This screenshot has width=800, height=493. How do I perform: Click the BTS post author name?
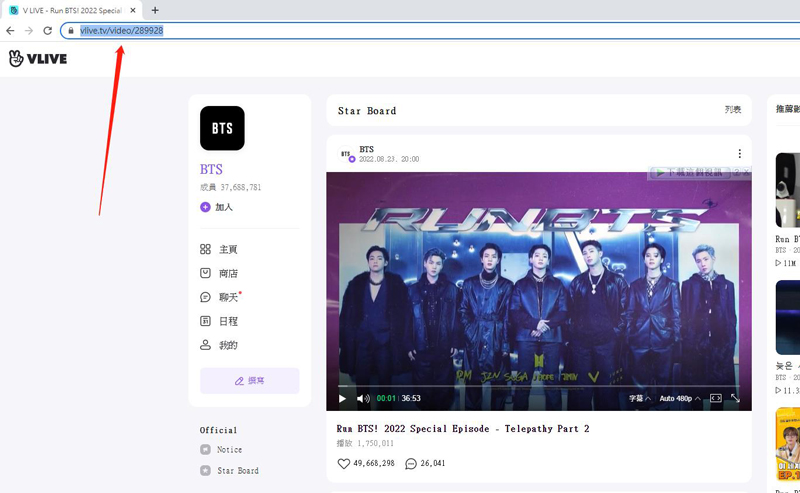[366, 149]
